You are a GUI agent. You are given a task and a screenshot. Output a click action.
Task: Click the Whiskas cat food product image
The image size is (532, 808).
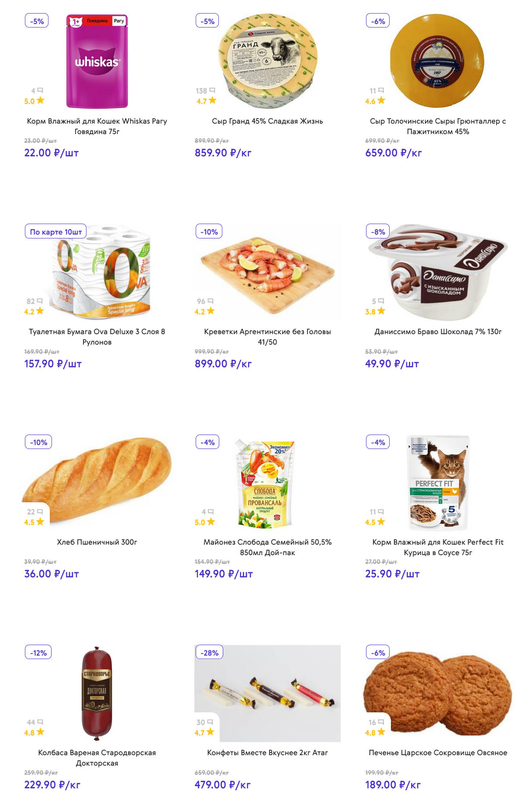coord(97,61)
